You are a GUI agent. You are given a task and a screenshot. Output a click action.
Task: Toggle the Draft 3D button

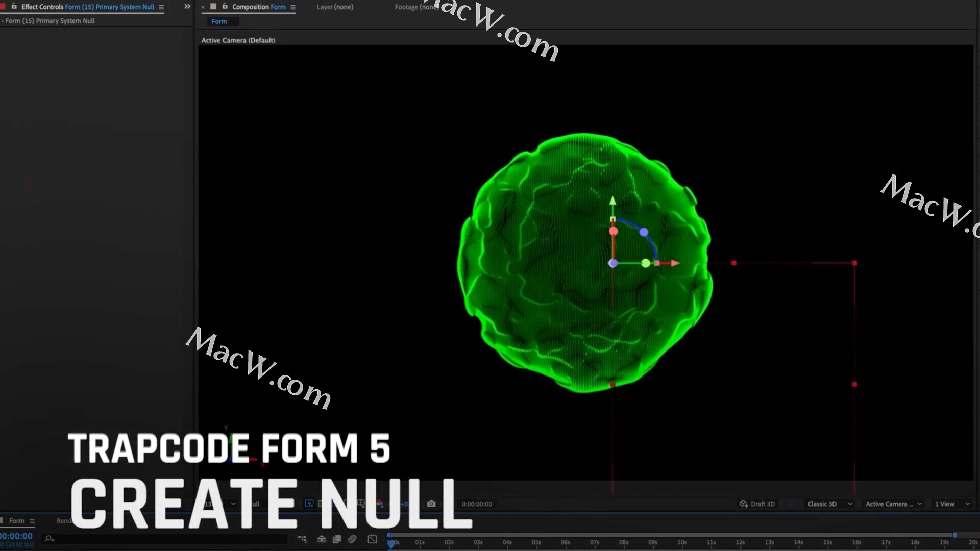[x=757, y=504]
